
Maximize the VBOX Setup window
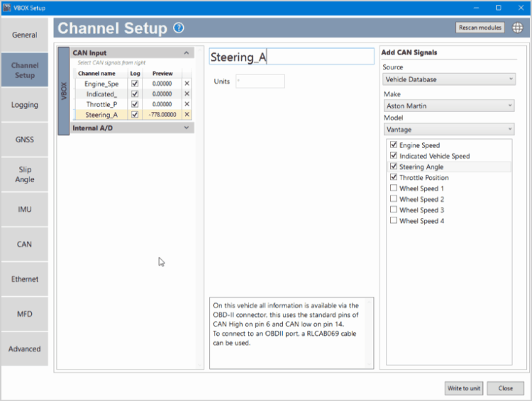click(x=498, y=8)
